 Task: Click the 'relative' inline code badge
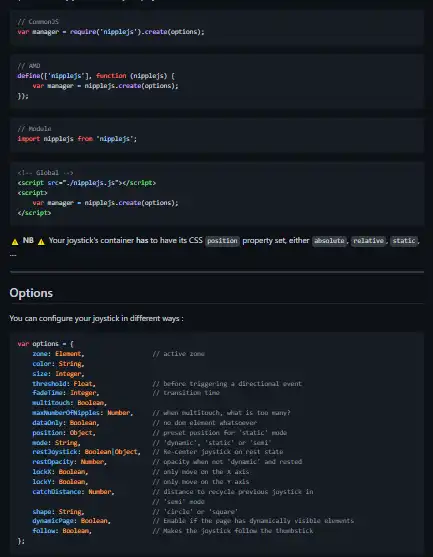tap(368, 241)
